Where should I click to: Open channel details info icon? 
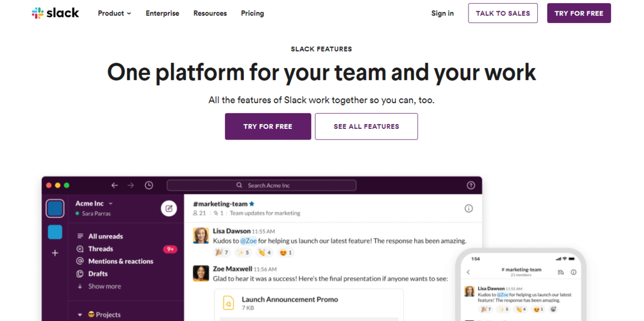469,208
